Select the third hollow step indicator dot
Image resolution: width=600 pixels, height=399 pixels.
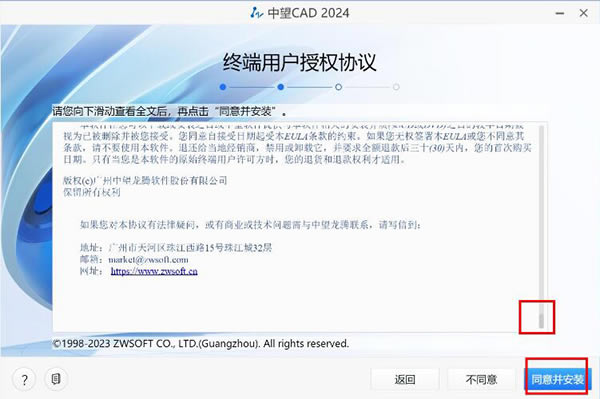[338, 87]
